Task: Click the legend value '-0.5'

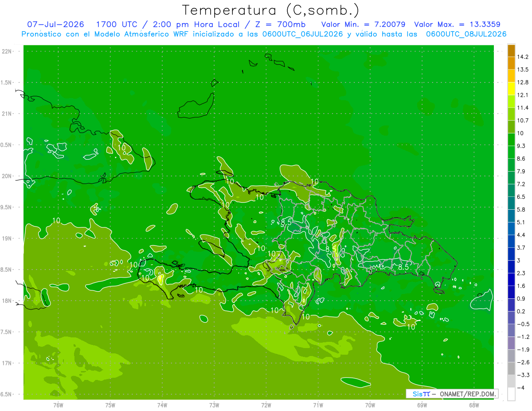Action: (x=523, y=324)
